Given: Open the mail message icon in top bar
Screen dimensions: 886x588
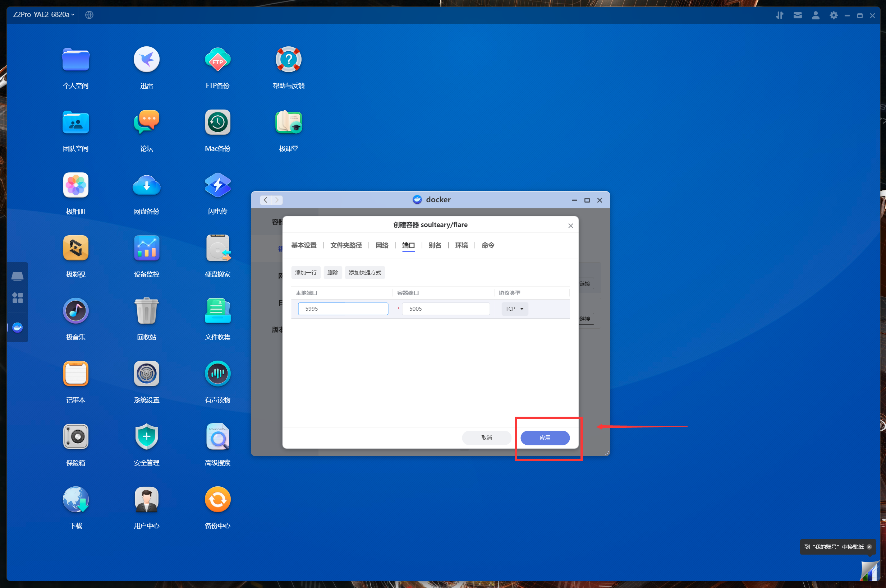Looking at the screenshot, I should tap(798, 15).
